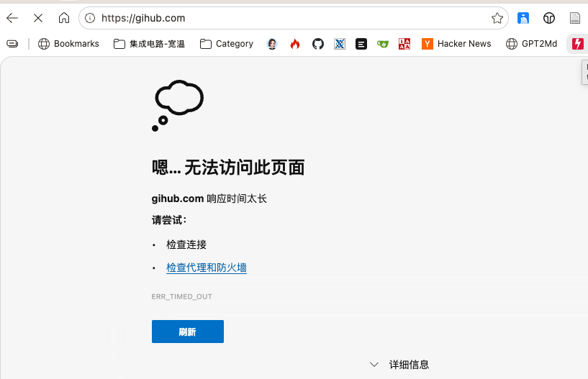Image resolution: width=588 pixels, height=379 pixels.
Task: Open the 集成电路-宽温 bookmark folder
Action: click(x=149, y=44)
